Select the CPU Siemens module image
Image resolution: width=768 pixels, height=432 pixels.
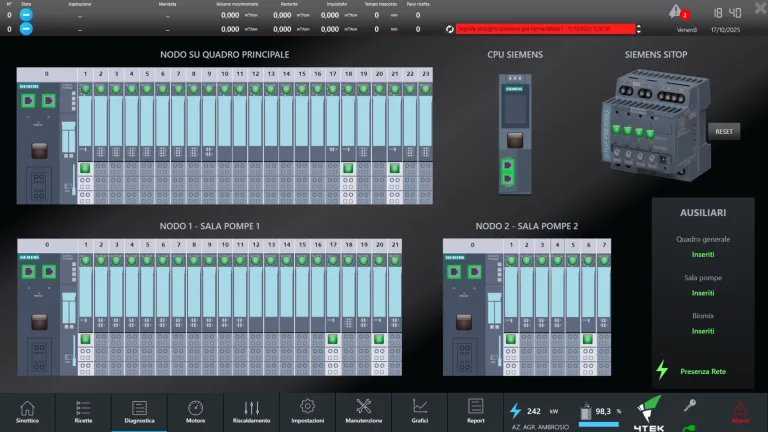click(514, 131)
